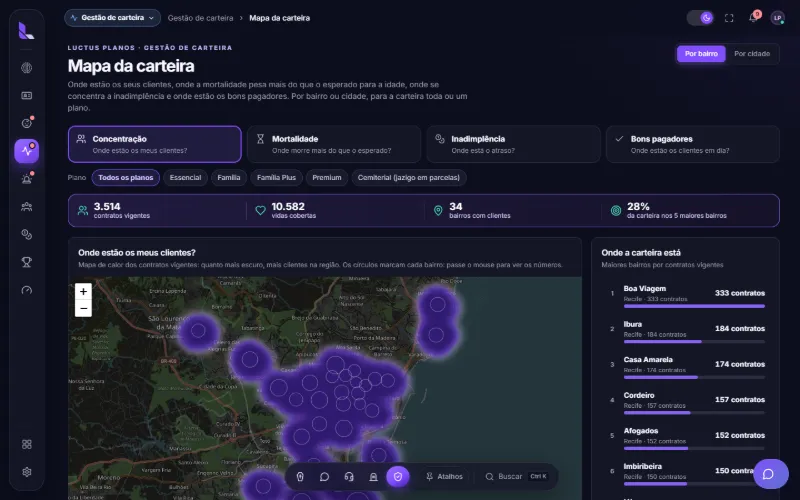Image resolution: width=800 pixels, height=500 pixels.
Task: Filter by Cemiterial (jazigo em parcelas)
Action: pos(409,178)
